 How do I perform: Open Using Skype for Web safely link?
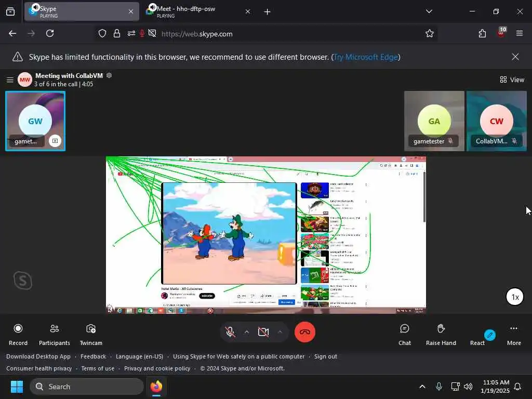tap(239, 356)
